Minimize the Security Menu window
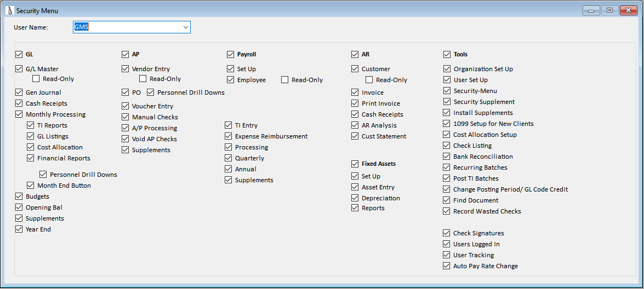The image size is (644, 289). click(592, 10)
